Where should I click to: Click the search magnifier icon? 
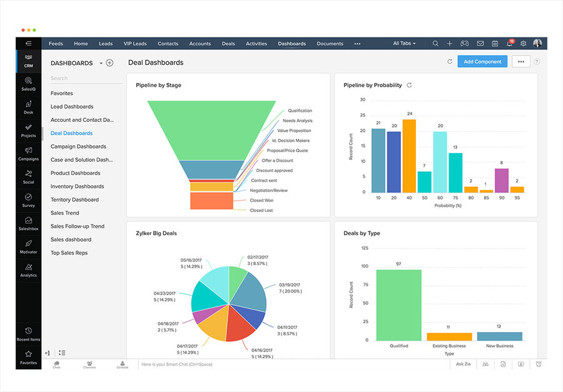click(x=435, y=43)
